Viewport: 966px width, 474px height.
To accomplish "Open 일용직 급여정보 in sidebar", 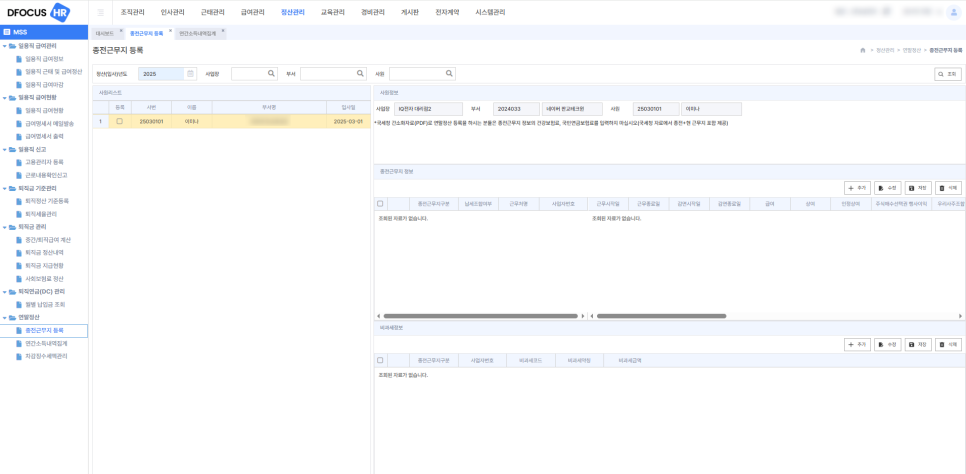I will 44,59.
